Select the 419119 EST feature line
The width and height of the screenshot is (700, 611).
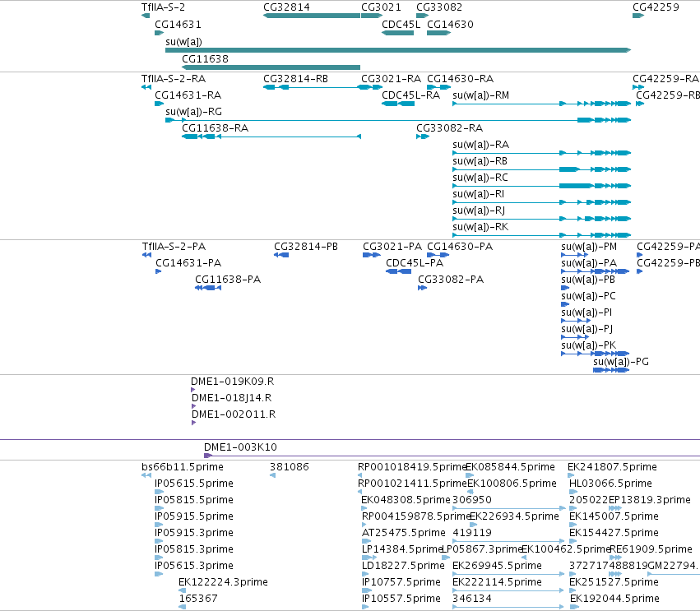tap(509, 541)
